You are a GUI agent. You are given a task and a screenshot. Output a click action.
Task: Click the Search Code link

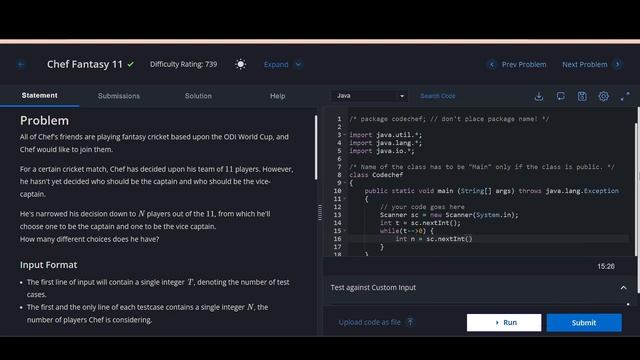438,96
